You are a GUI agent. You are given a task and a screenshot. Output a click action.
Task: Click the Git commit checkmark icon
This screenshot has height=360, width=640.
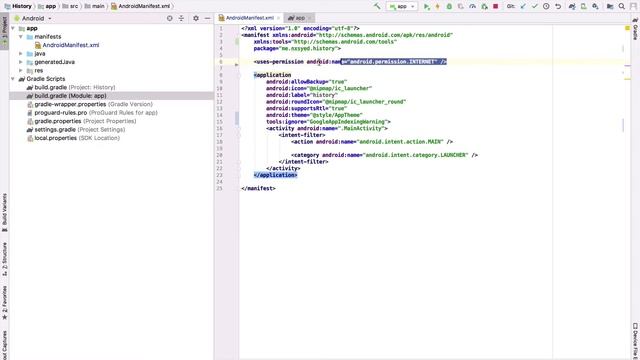click(x=534, y=6)
